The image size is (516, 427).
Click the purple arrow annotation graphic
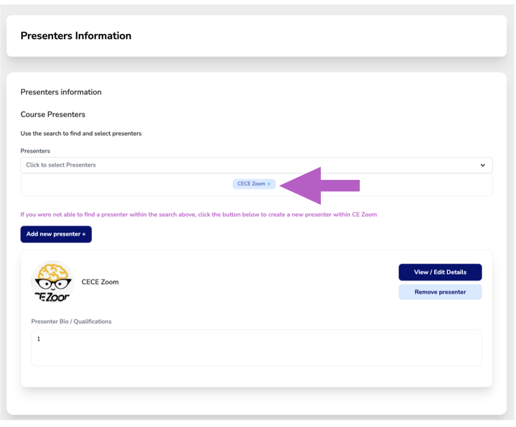pos(320,186)
